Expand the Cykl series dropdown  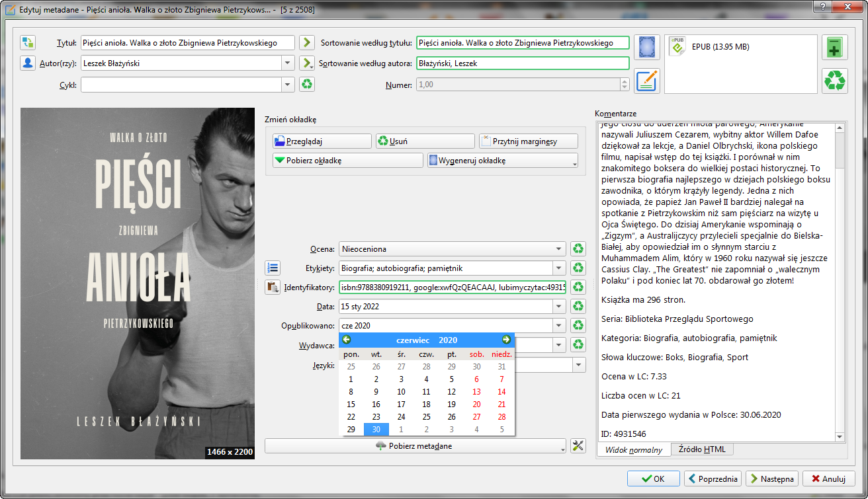288,85
